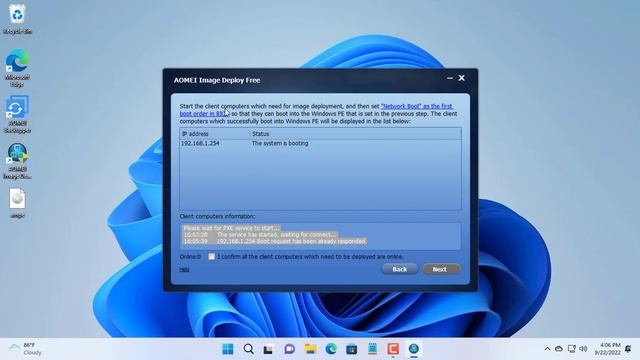Viewport: 640px width, 360px height.
Task: Open Microsoft Store from the taskbar
Action: pos(351,349)
